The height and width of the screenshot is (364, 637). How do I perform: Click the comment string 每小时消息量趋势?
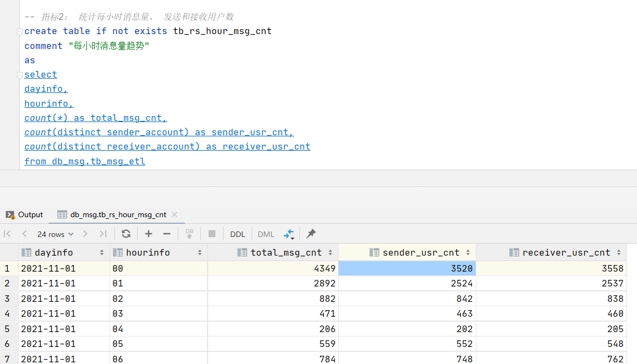109,46
